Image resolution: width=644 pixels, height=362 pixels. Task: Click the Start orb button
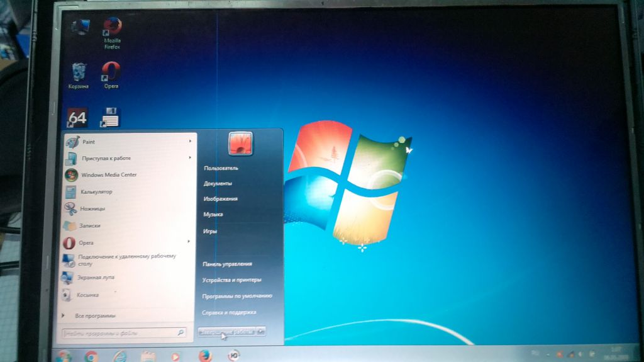[64, 356]
